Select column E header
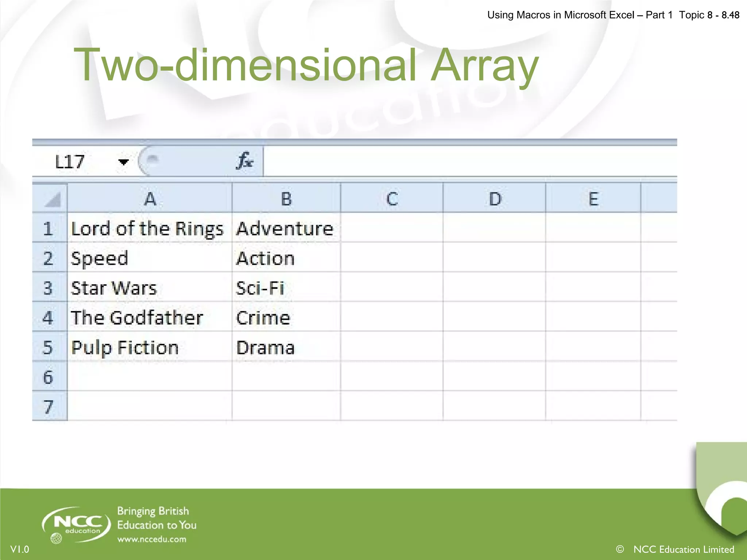This screenshot has width=747, height=560. click(x=593, y=198)
